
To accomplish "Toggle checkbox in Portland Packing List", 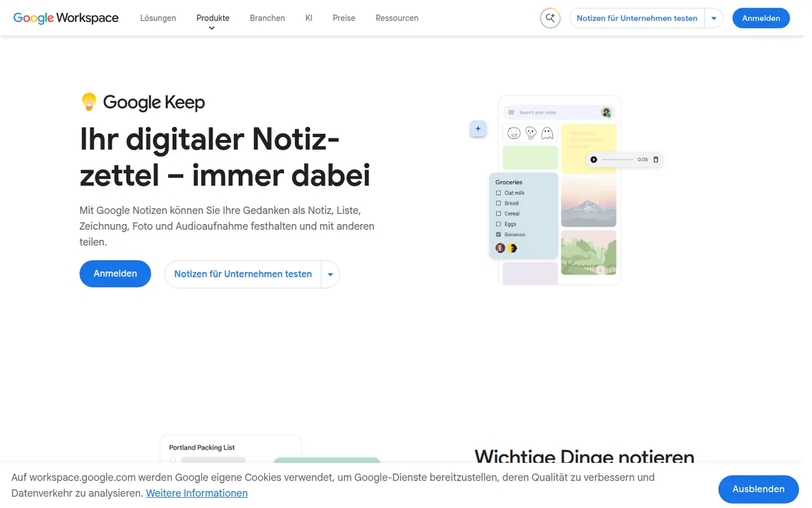I will pyautogui.click(x=173, y=460).
